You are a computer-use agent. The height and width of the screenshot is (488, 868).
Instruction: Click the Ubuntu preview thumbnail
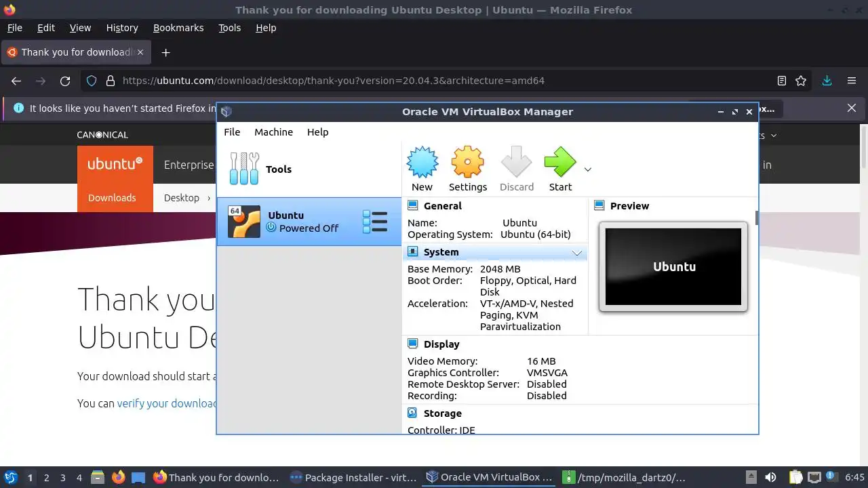pyautogui.click(x=673, y=266)
